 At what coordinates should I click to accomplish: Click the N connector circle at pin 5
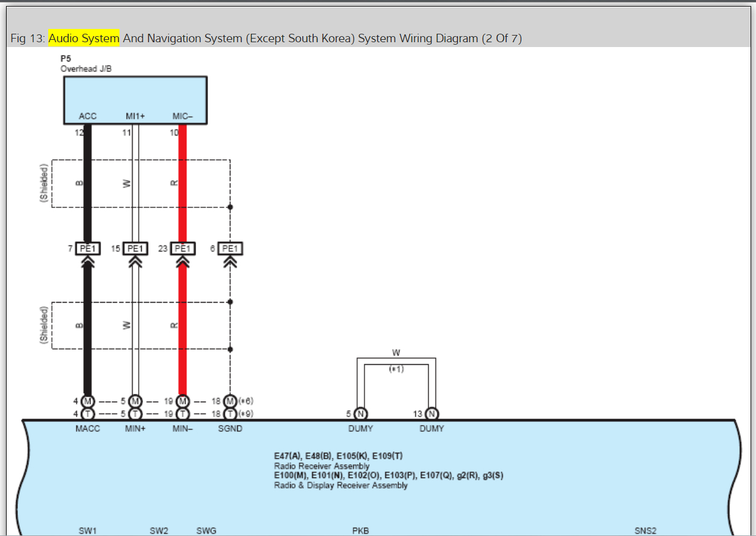click(x=360, y=414)
